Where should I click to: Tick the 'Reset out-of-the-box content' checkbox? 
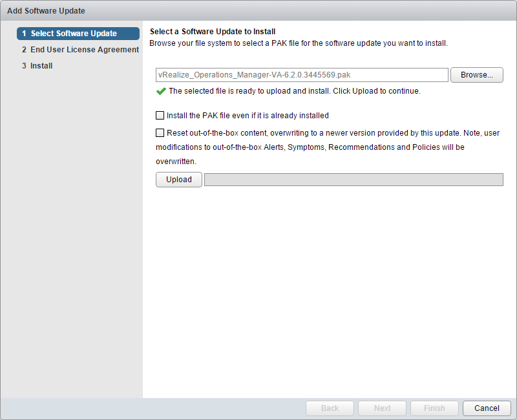coord(160,133)
